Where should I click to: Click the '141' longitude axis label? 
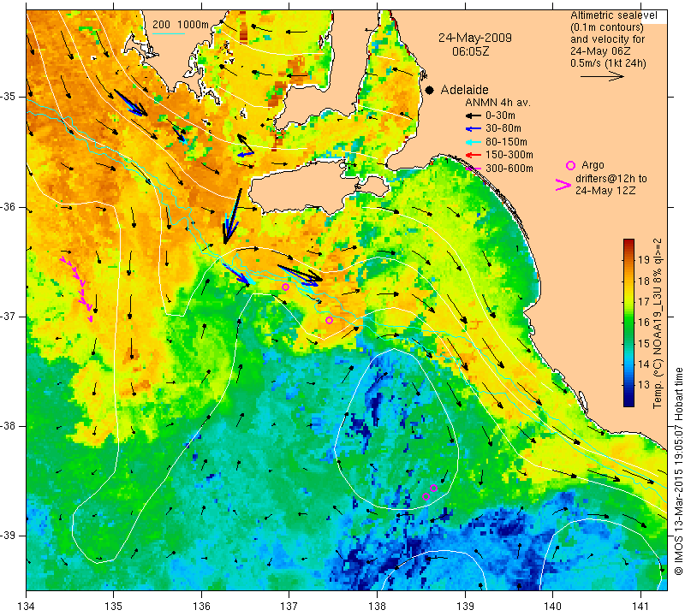(x=640, y=606)
